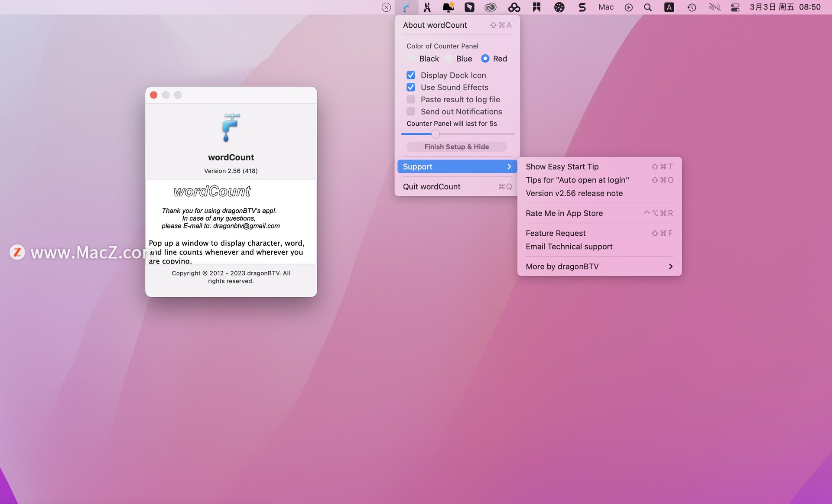Choose Rate Me in App Store
The image size is (832, 504).
tap(599, 213)
